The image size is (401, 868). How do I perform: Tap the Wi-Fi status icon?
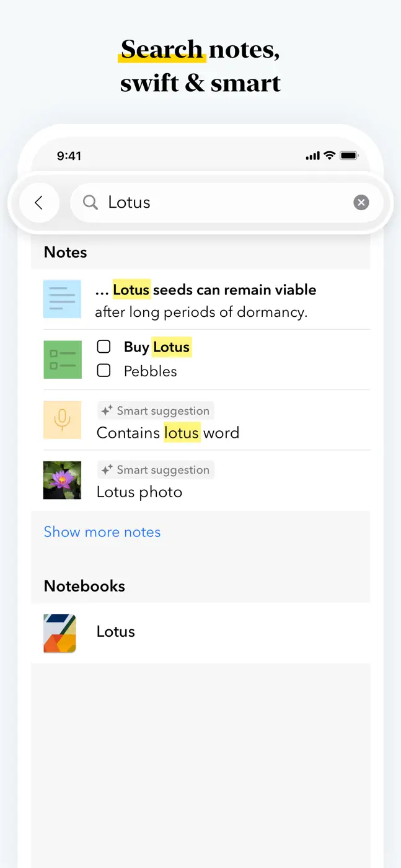(x=330, y=156)
